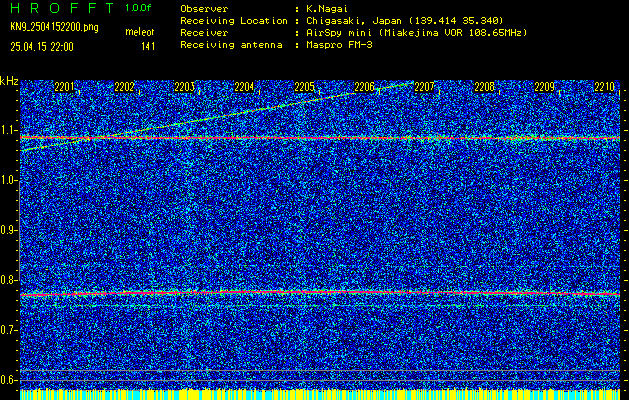This screenshot has height=400, width=629.
Task: Click the 2210 time marker
Action: point(605,87)
